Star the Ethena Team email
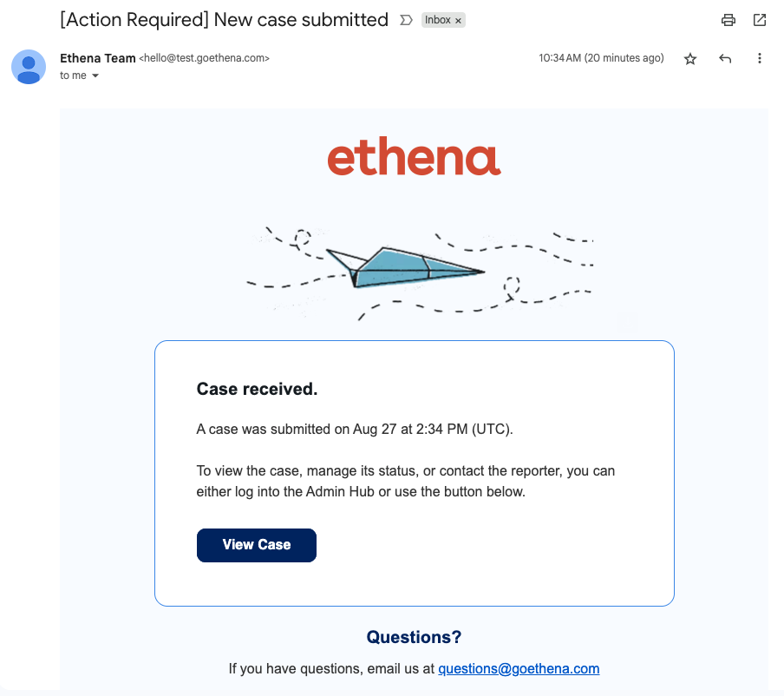The image size is (784, 696). [690, 59]
